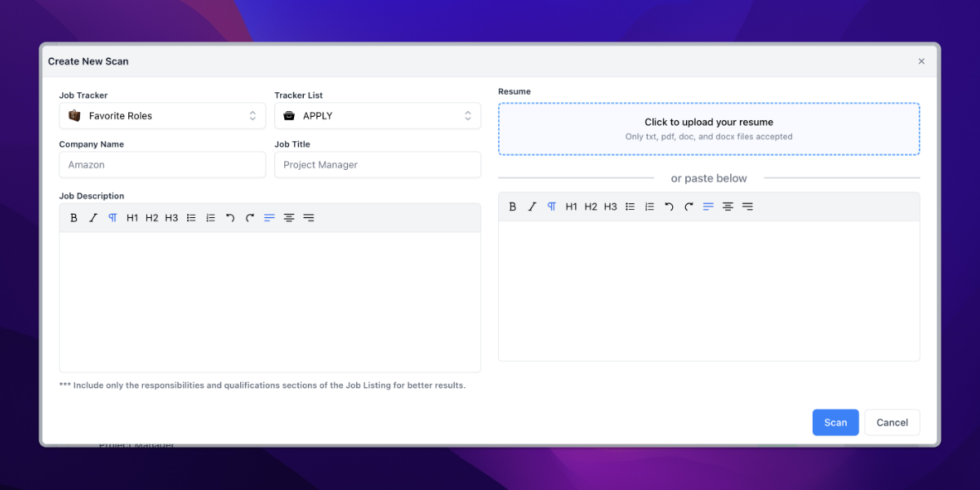
Task: Toggle bold in Resume editor toolbar
Action: pos(513,207)
